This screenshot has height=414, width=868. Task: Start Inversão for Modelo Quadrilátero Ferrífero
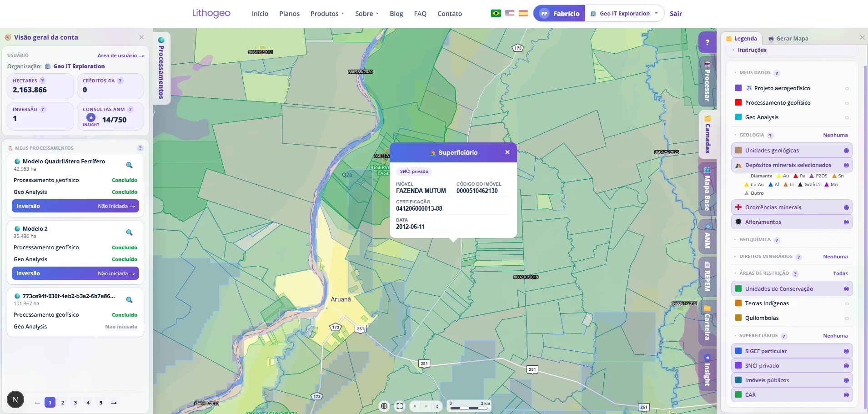pos(75,206)
